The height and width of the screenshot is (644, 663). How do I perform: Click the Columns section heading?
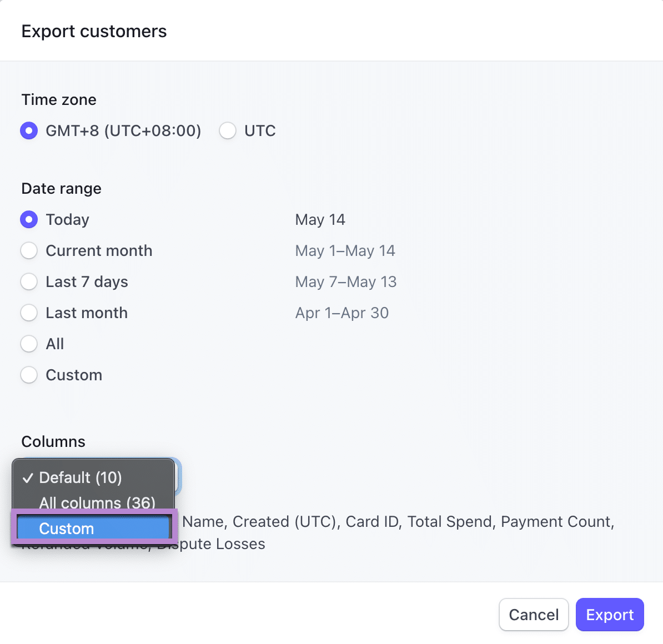pyautogui.click(x=53, y=442)
